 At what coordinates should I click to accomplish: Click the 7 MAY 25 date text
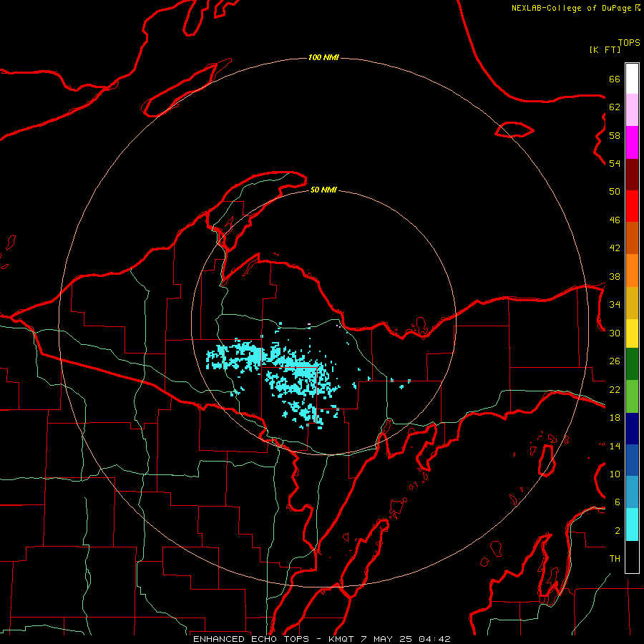coord(388,639)
